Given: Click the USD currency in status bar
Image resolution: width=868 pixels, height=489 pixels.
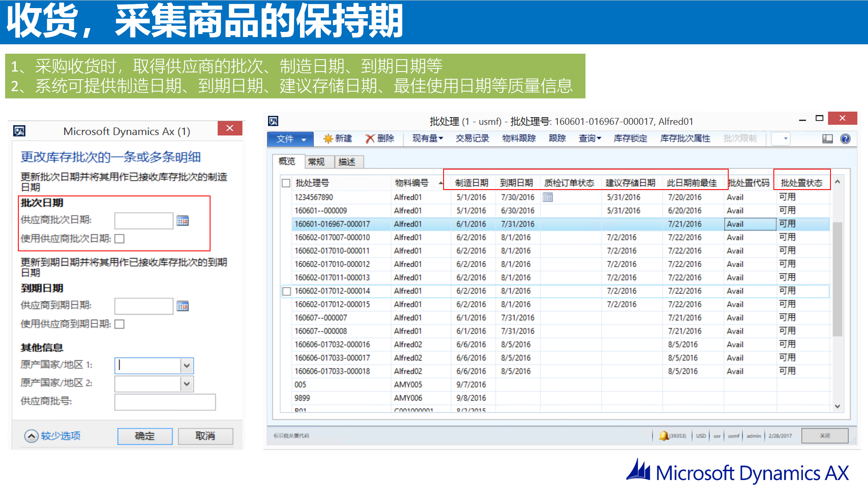Looking at the screenshot, I should [701, 436].
